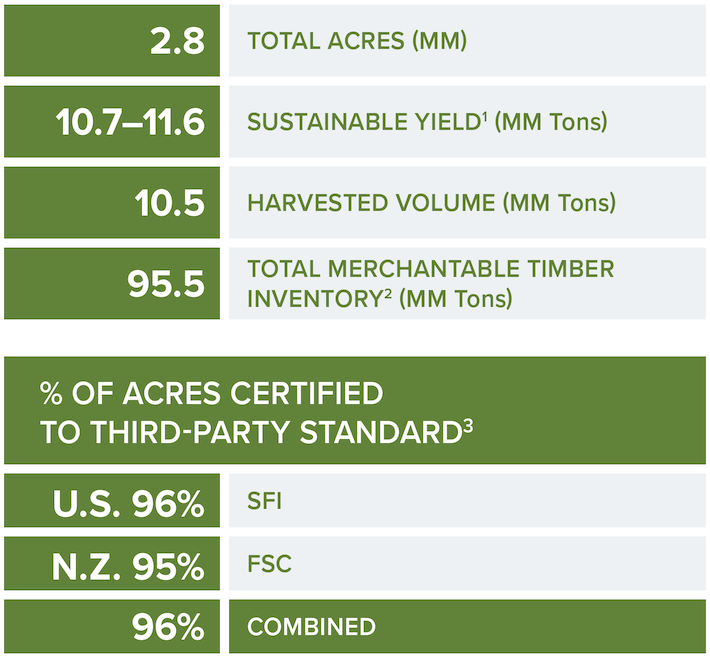Select the SFI certification label

click(x=264, y=501)
